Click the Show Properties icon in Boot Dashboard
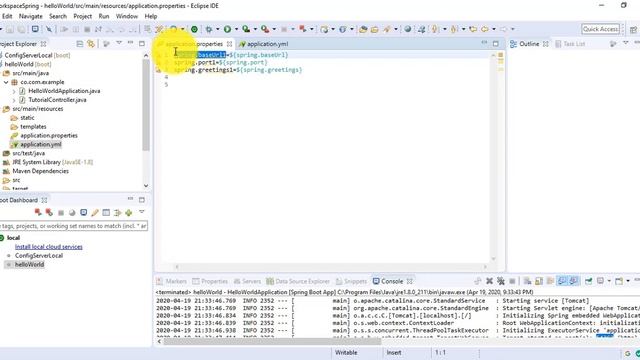This screenshot has height=360, width=640. 106,213
